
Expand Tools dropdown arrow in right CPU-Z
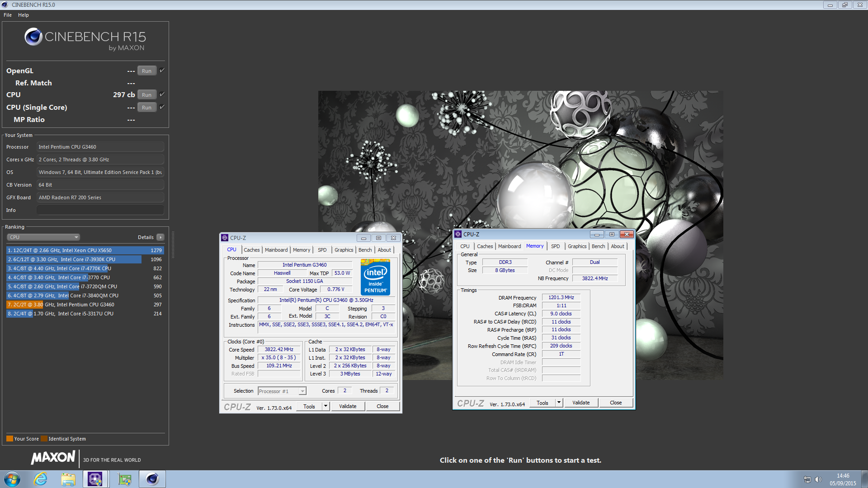(559, 403)
